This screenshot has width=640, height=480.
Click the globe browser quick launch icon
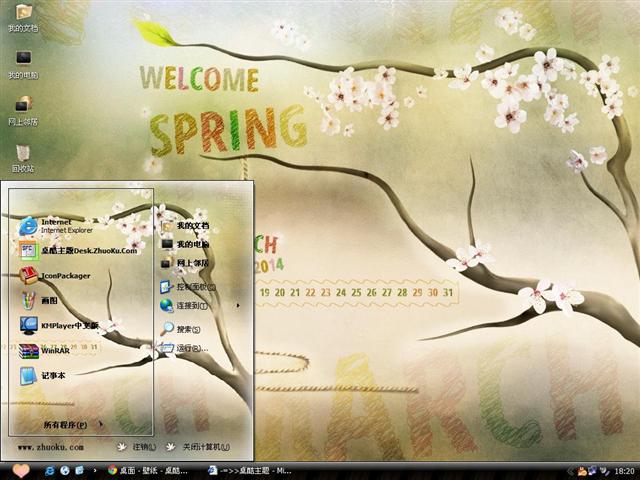coord(65,471)
